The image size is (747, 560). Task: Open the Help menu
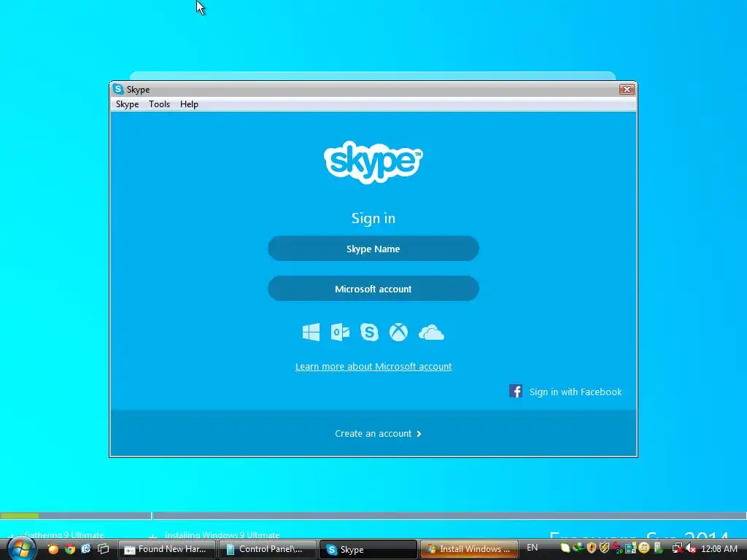pyautogui.click(x=189, y=104)
